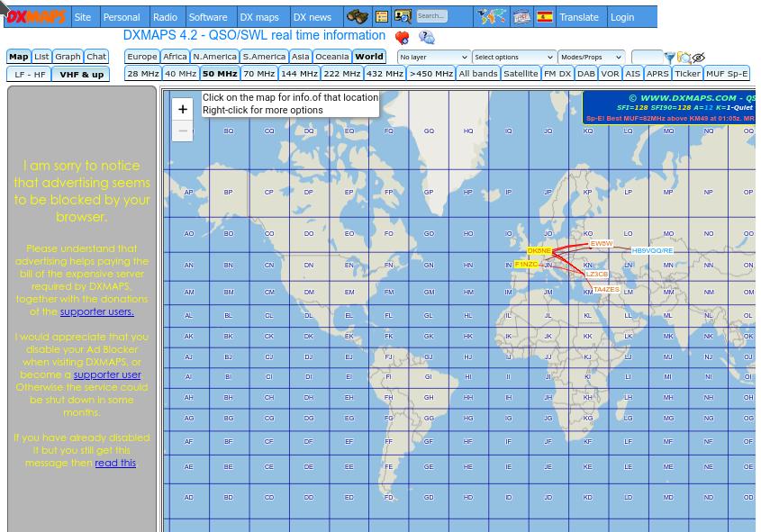Zoom out the map with minus button

point(183,131)
